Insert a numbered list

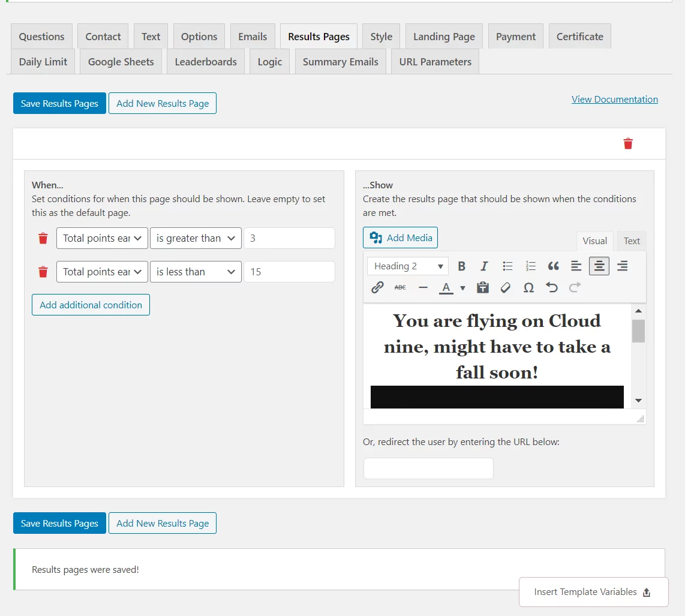click(530, 266)
